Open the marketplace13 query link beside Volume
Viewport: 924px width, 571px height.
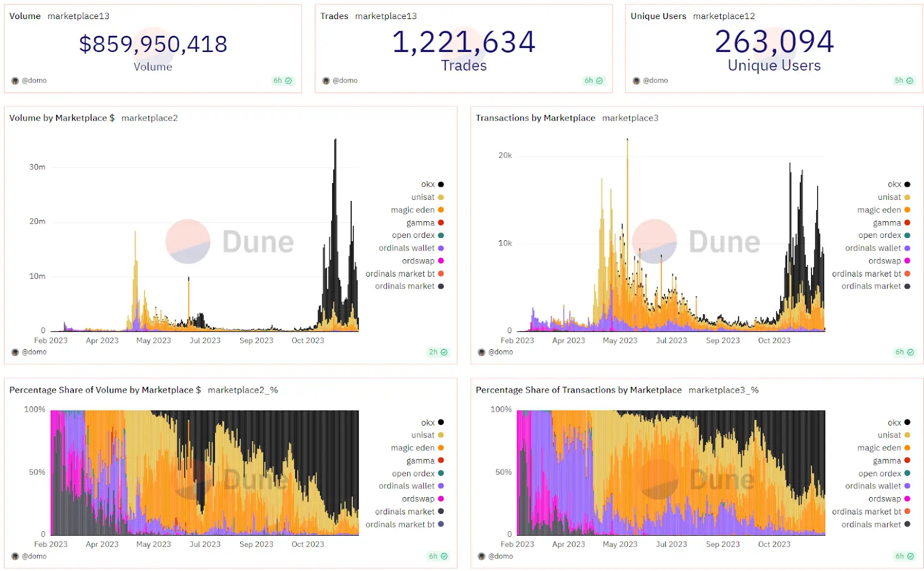79,16
